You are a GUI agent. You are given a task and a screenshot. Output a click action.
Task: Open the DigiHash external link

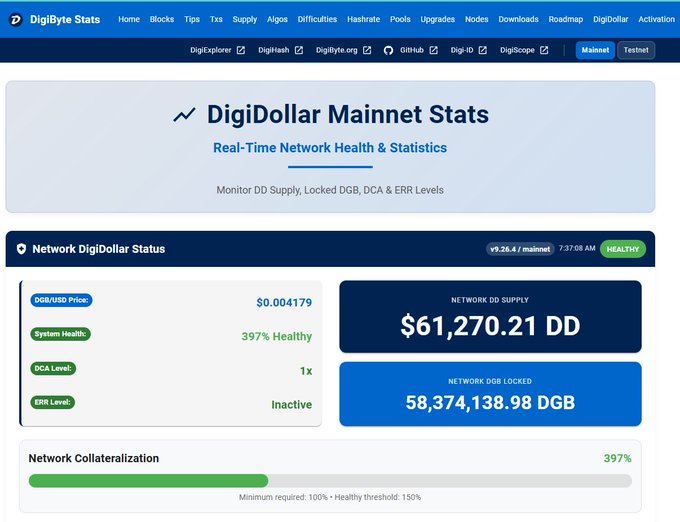click(x=274, y=50)
